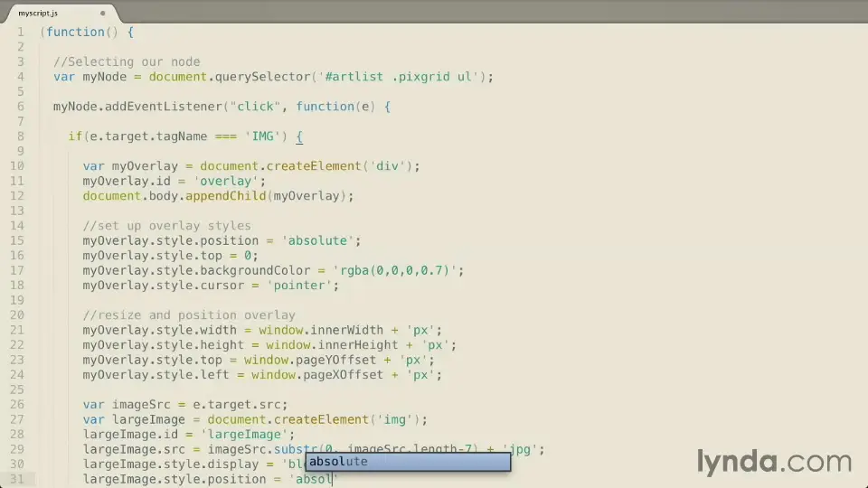The height and width of the screenshot is (488, 868).
Task: Click comment '//resize and position overlay'
Action: click(189, 315)
